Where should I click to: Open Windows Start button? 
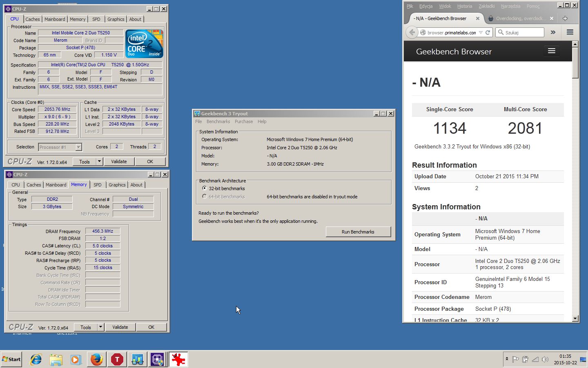pyautogui.click(x=11, y=359)
